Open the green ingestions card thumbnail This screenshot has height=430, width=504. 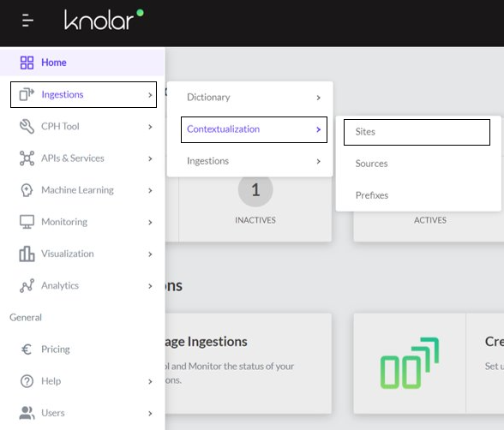click(410, 363)
